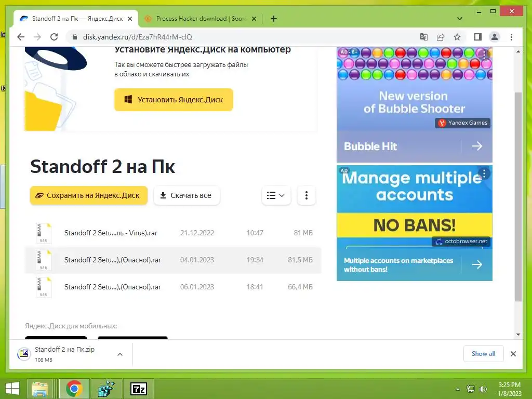This screenshot has height=399, width=532.
Task: Open the Windows Start button
Action: [12, 389]
